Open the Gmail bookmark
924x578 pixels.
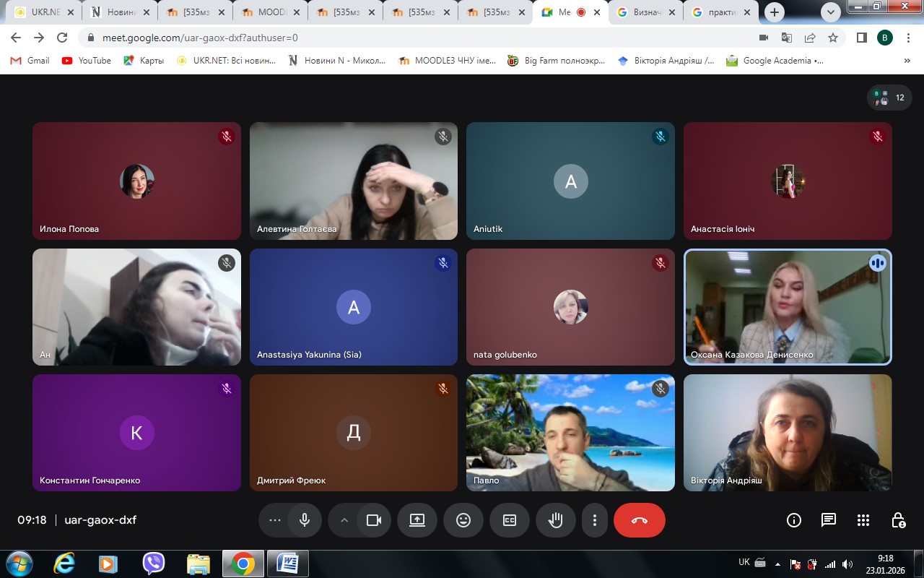point(30,61)
